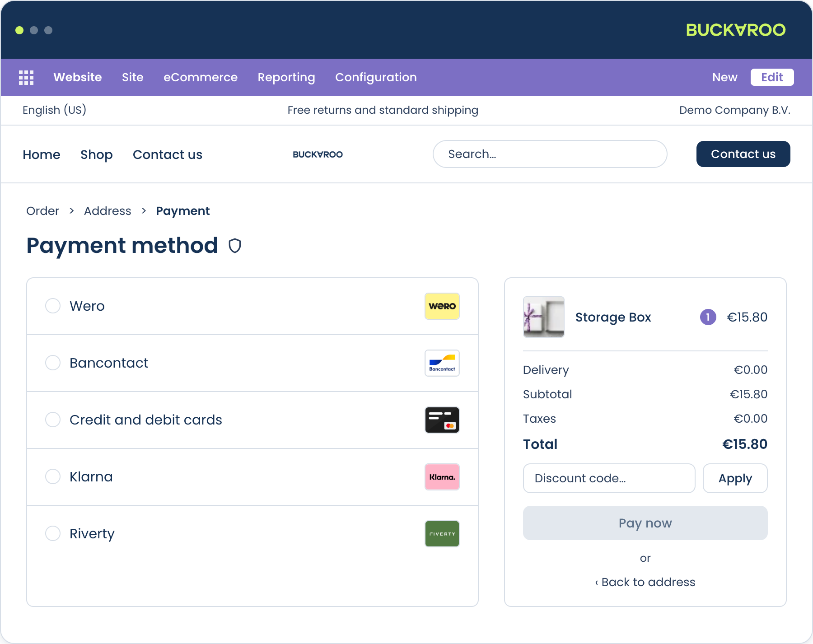This screenshot has height=644, width=813.
Task: Open the Shop nav link
Action: point(97,154)
